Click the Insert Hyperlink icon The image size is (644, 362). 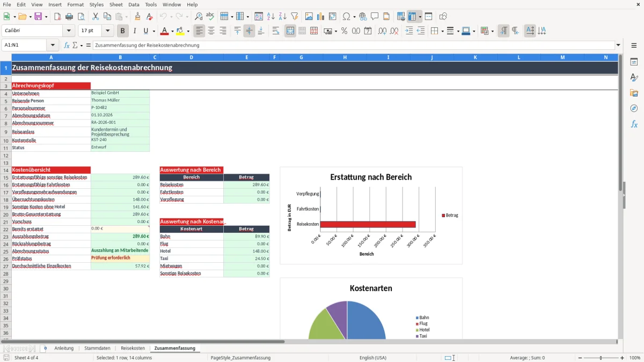363,17
